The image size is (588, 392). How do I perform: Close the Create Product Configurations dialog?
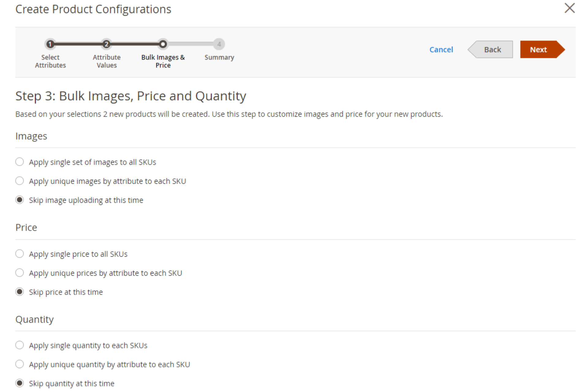coord(570,8)
